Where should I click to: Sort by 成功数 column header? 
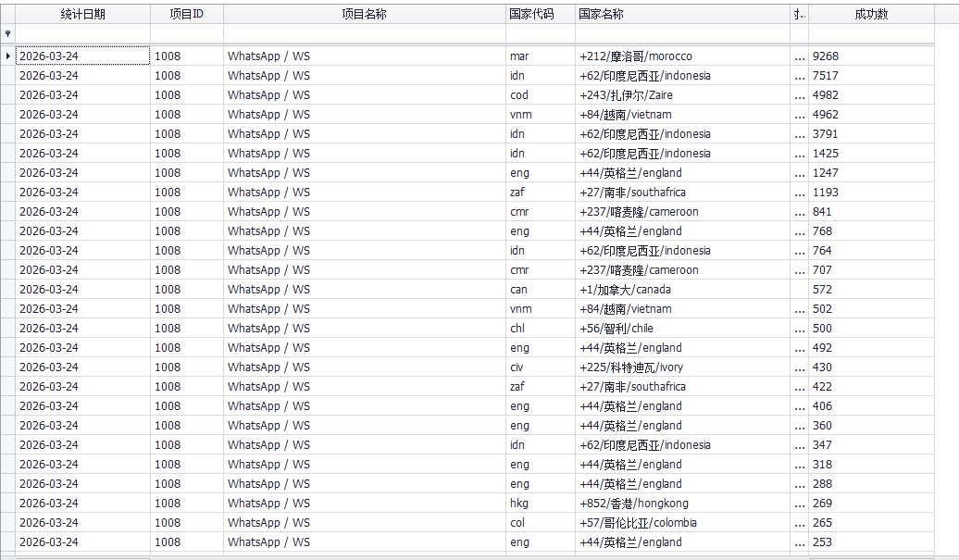point(871,14)
